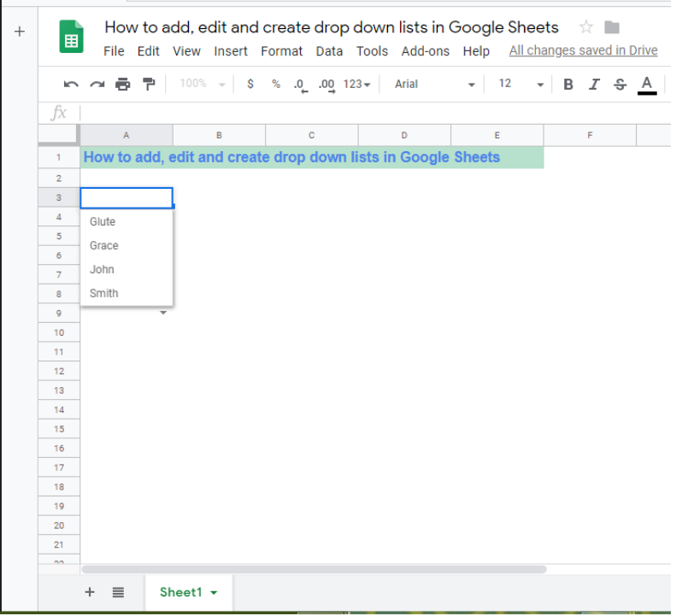
Task: Choose Smith from the dropdown list
Action: point(126,293)
